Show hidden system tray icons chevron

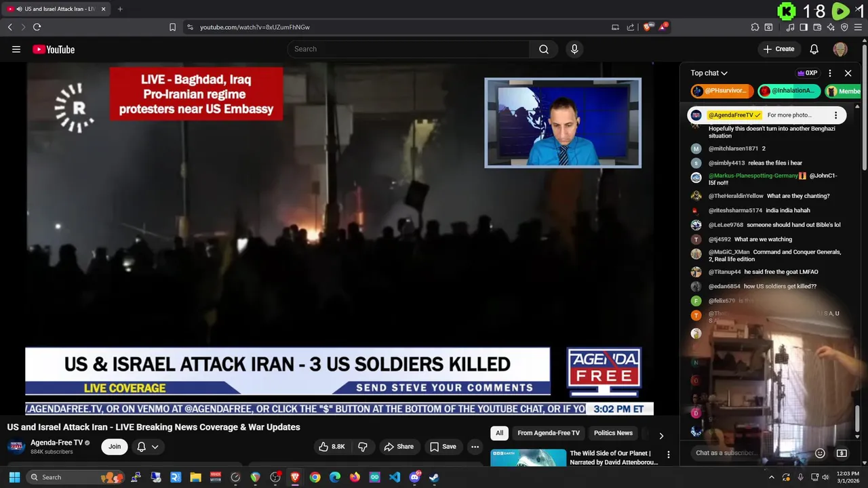click(x=771, y=477)
